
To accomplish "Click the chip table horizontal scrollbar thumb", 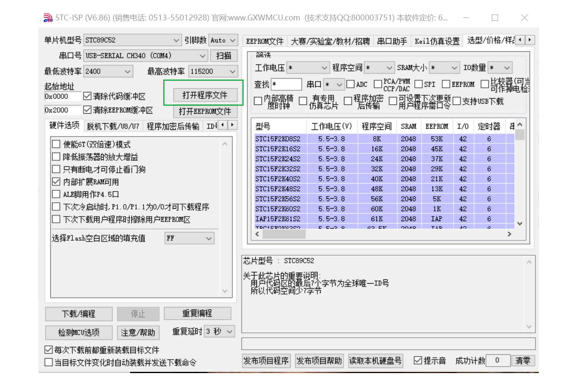I will tap(284, 234).
